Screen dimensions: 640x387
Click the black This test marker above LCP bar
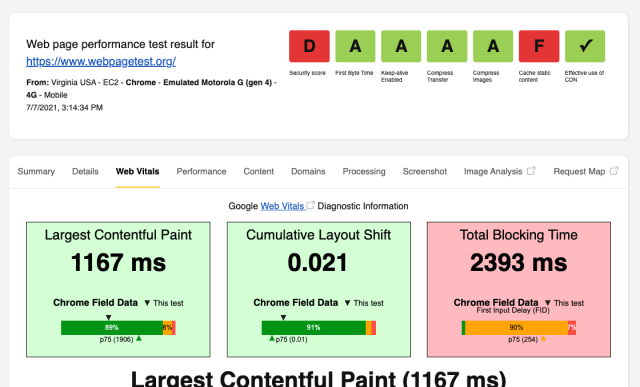coord(108,317)
